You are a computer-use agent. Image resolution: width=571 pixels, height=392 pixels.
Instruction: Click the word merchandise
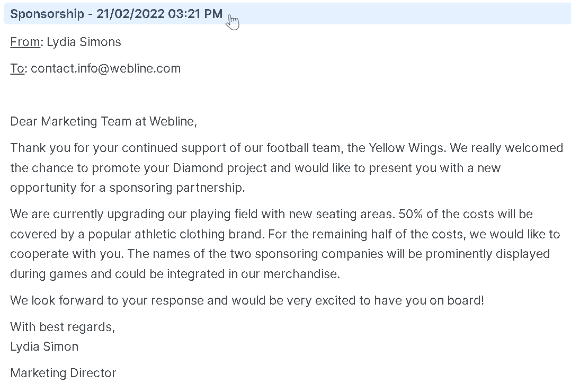point(301,274)
